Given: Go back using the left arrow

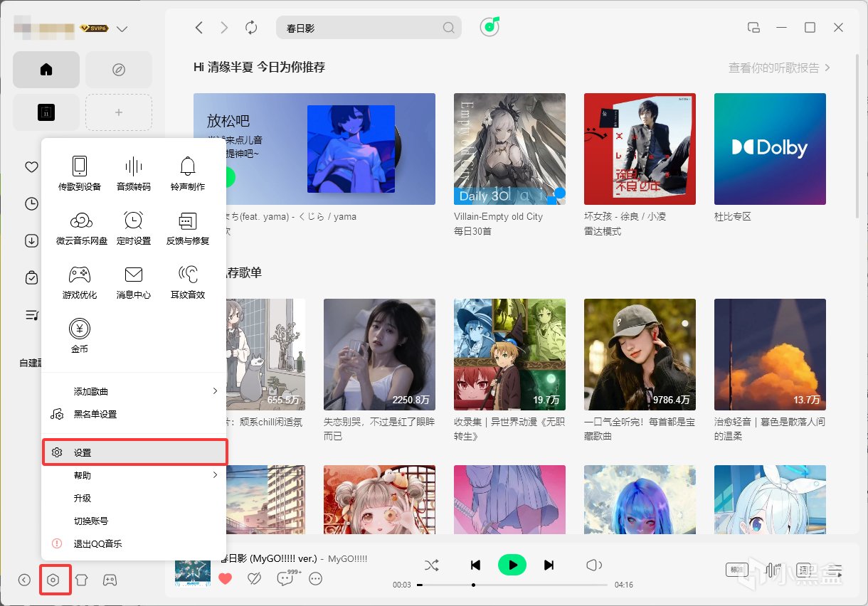Looking at the screenshot, I should 199,28.
